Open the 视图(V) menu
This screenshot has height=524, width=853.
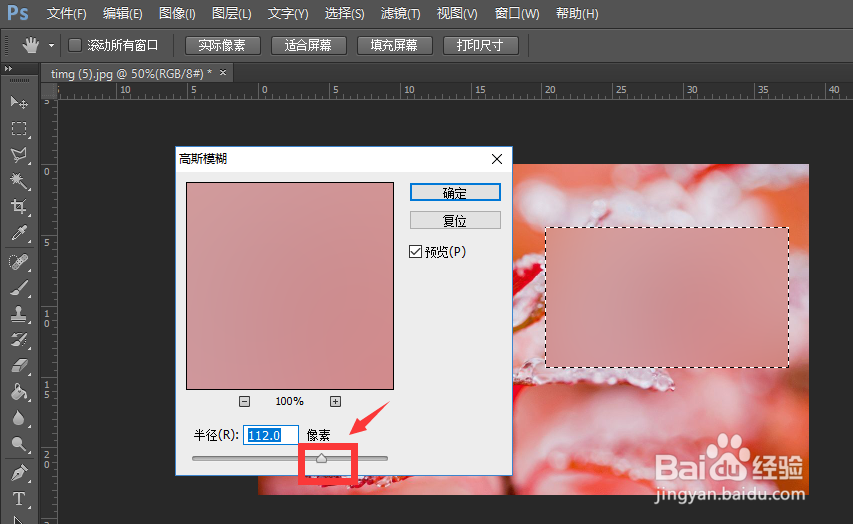click(457, 14)
